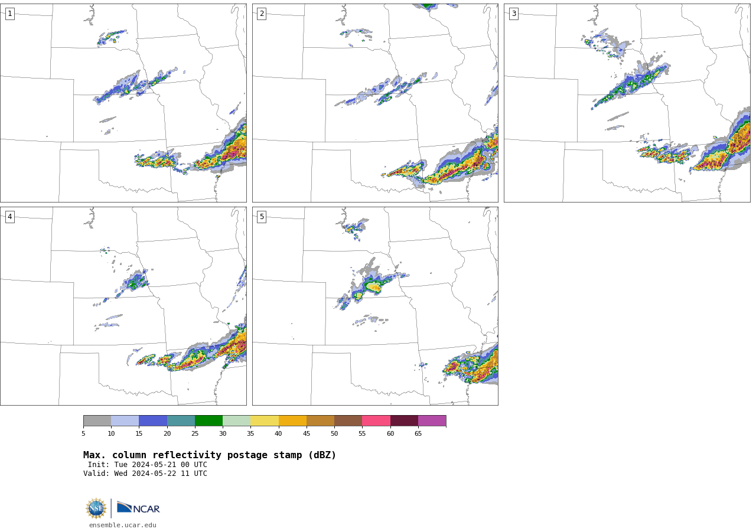
Task: Click the Max. column reflectivity title
Action: 210,455
